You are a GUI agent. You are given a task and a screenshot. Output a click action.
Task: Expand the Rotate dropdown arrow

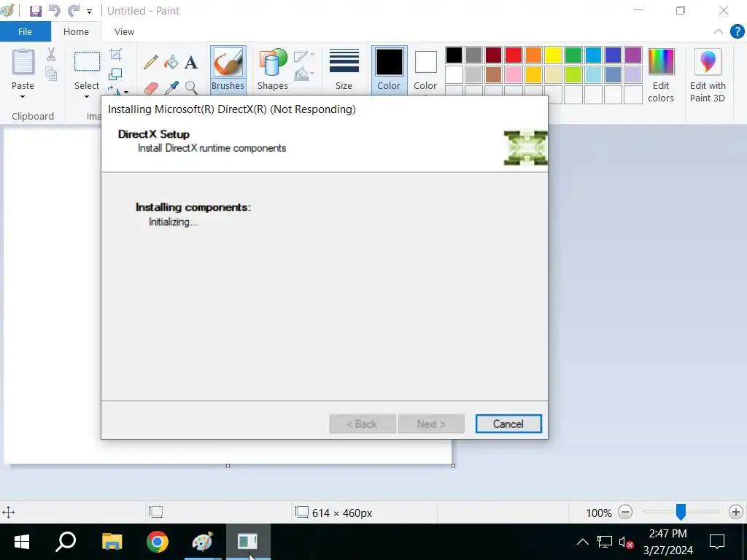125,91
